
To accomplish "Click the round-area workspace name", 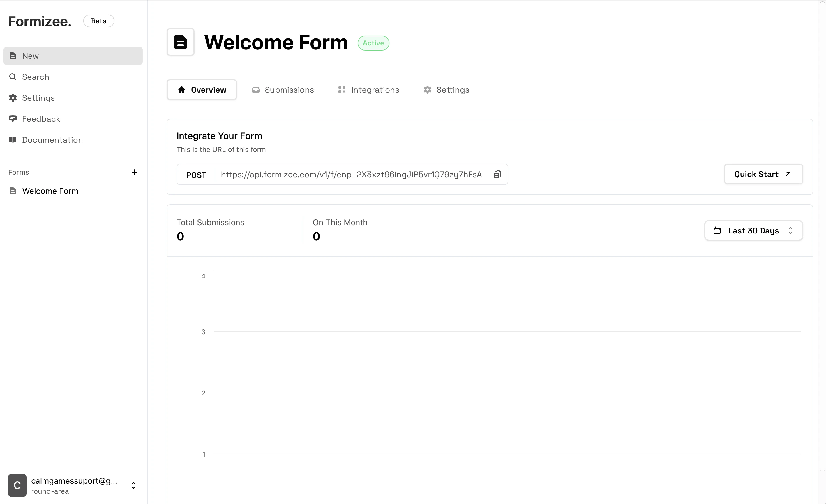I will click(50, 491).
